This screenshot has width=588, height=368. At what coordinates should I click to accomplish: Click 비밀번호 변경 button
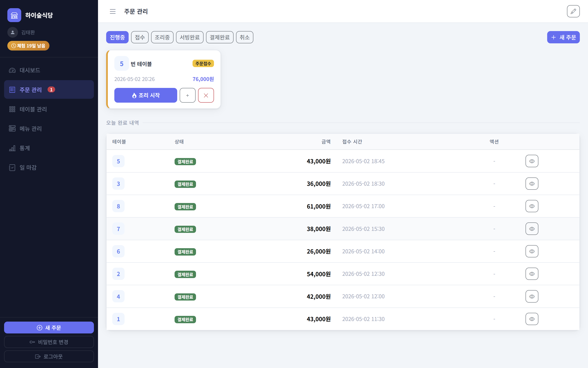49,342
